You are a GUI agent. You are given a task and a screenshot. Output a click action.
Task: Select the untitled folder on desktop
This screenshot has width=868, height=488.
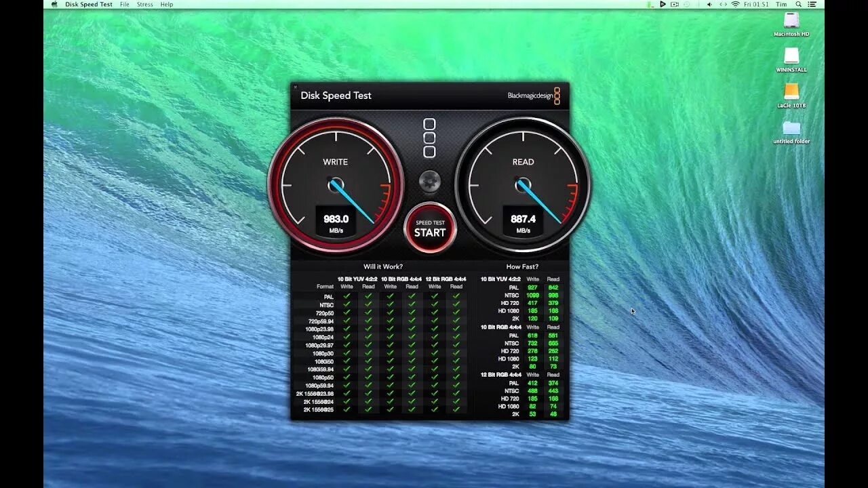791,132
